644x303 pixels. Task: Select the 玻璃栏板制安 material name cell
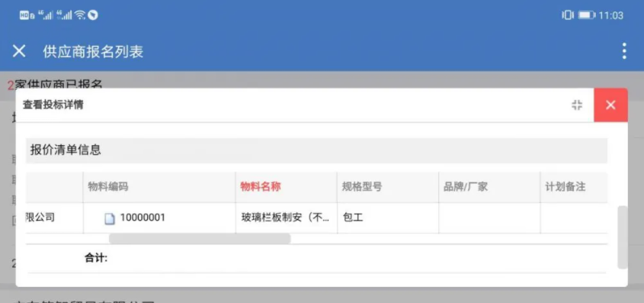click(x=287, y=218)
